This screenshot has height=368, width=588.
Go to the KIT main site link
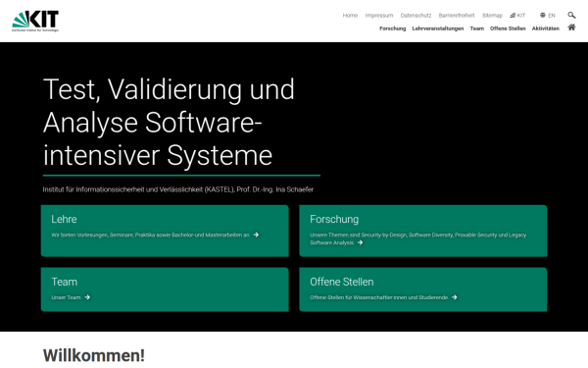click(x=517, y=16)
